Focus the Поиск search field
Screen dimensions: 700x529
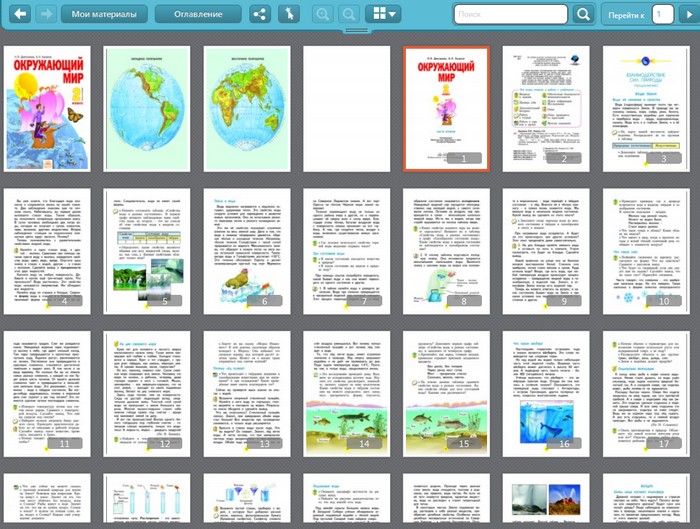pos(510,14)
